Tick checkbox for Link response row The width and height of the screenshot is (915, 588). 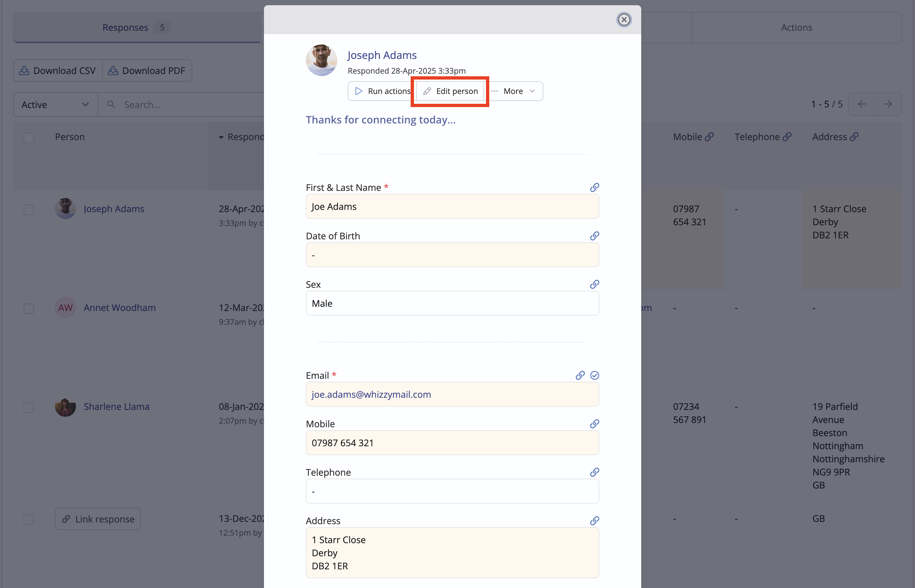tap(28, 519)
